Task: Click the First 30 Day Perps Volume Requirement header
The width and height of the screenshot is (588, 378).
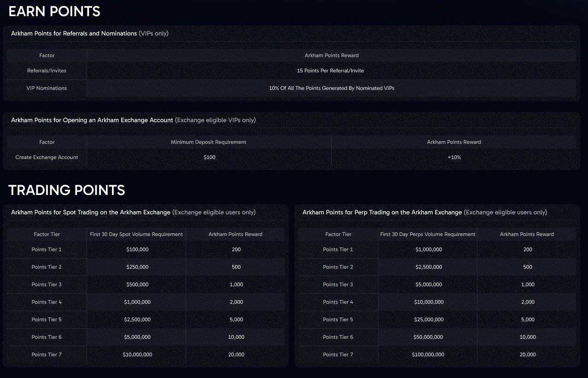Action: (x=428, y=234)
